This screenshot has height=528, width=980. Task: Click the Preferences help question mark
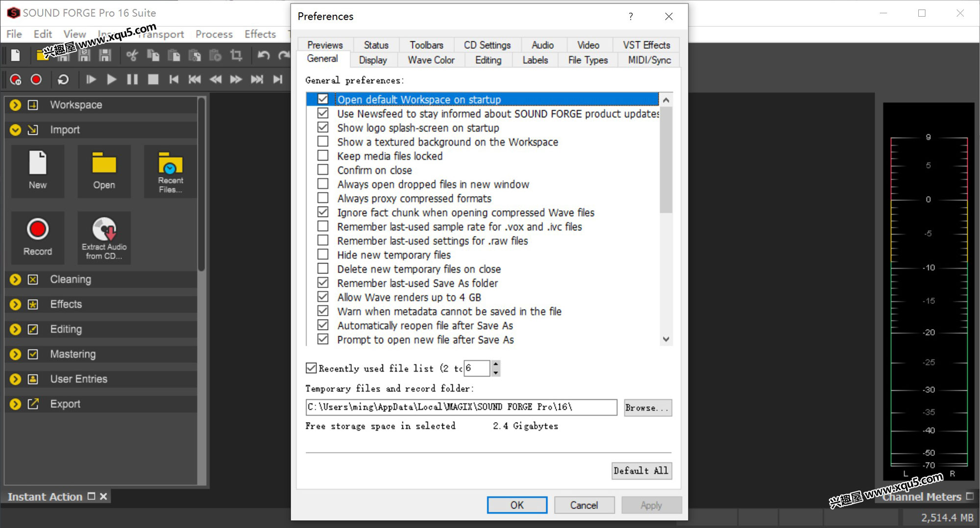click(631, 16)
